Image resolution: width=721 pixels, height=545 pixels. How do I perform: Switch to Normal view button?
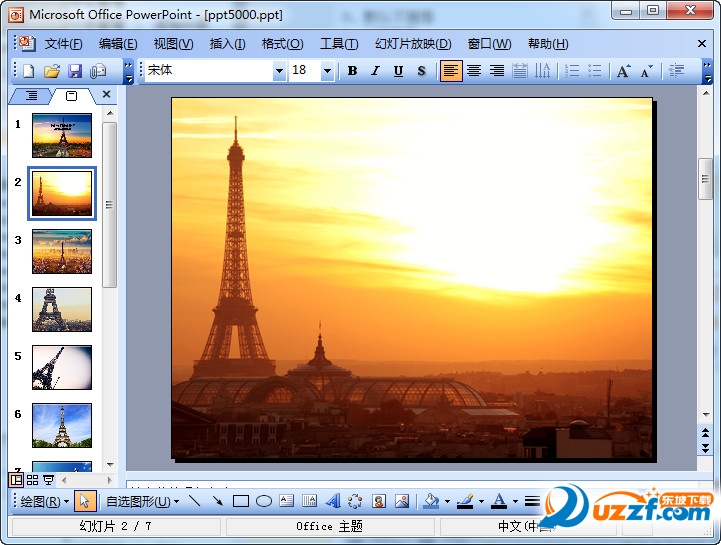tap(16, 480)
